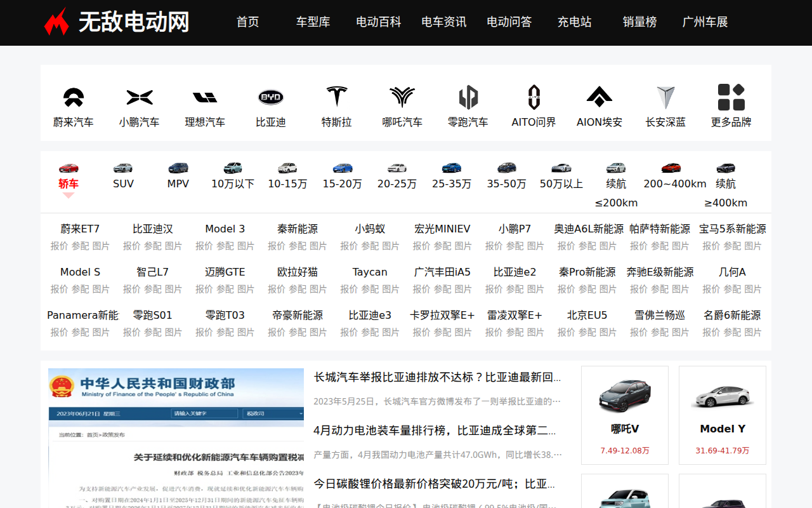Open the 今日碳酸锂价格 news headline
The height and width of the screenshot is (508, 812).
click(x=434, y=484)
